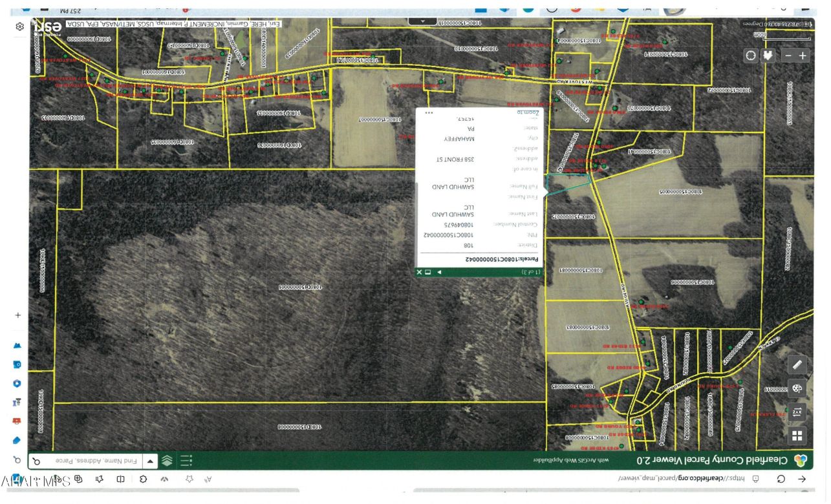This screenshot has width=831, height=504.
Task: Close the parcel info popup
Action: tap(419, 272)
